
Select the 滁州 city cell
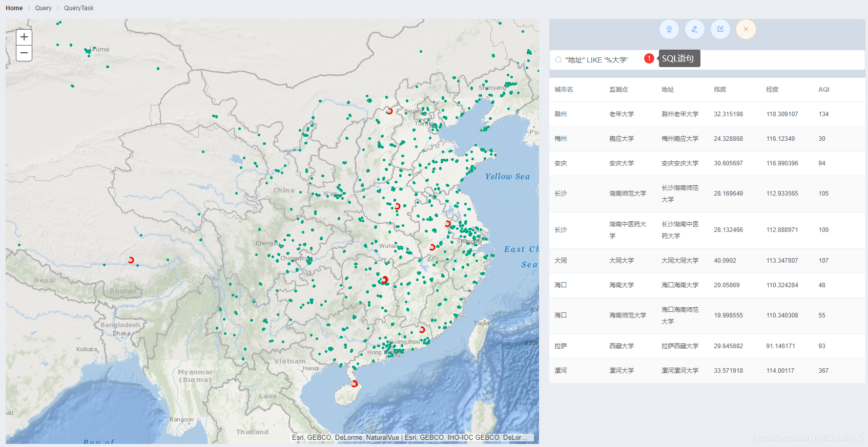(x=561, y=114)
